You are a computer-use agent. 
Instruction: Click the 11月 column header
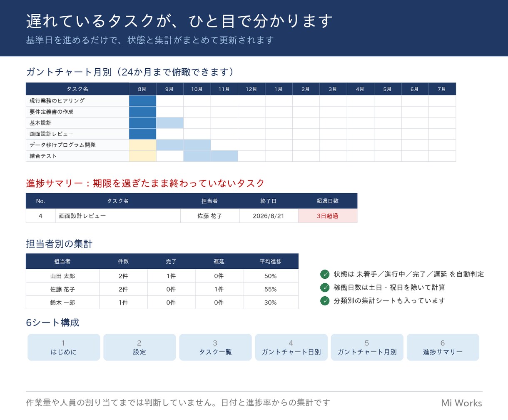(224, 89)
